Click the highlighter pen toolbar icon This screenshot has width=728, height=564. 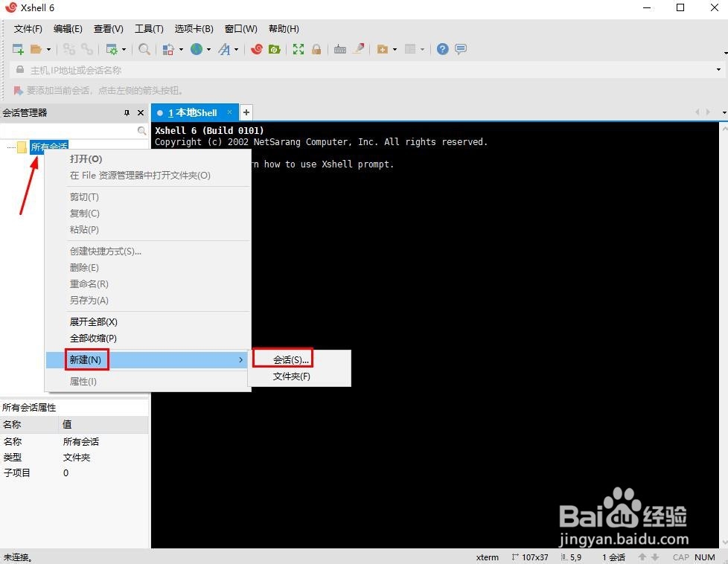(x=359, y=48)
